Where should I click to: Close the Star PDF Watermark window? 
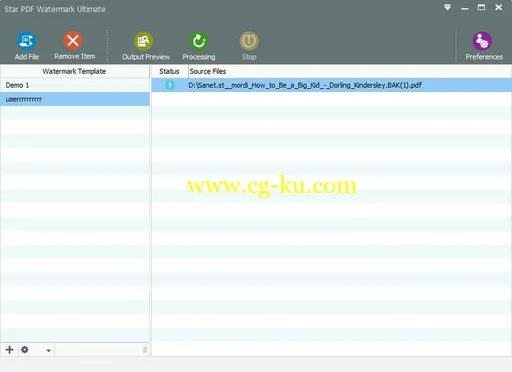tap(499, 7)
